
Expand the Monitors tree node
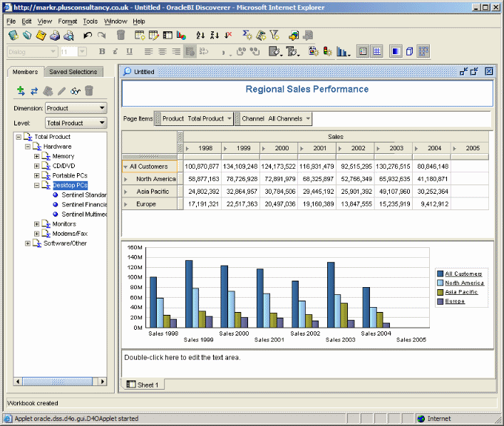pyautogui.click(x=37, y=224)
